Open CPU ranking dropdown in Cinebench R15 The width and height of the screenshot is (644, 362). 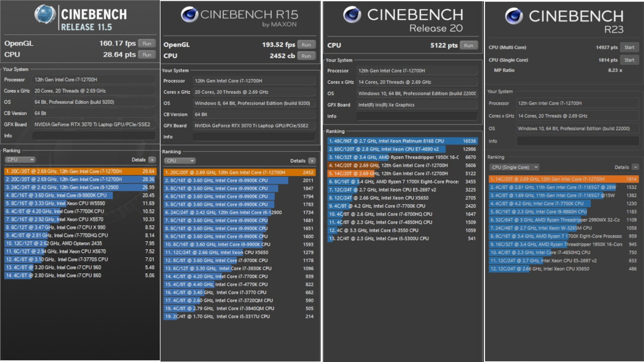180,161
